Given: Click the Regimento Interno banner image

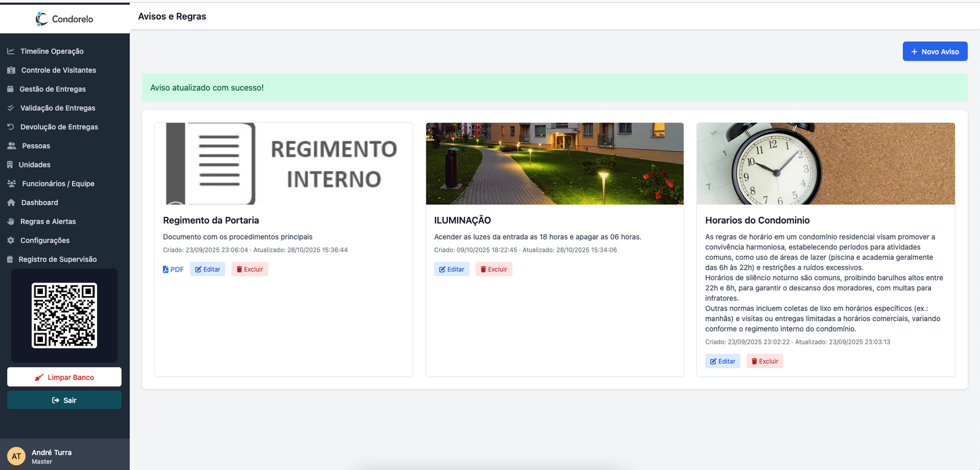Looking at the screenshot, I should (x=284, y=164).
